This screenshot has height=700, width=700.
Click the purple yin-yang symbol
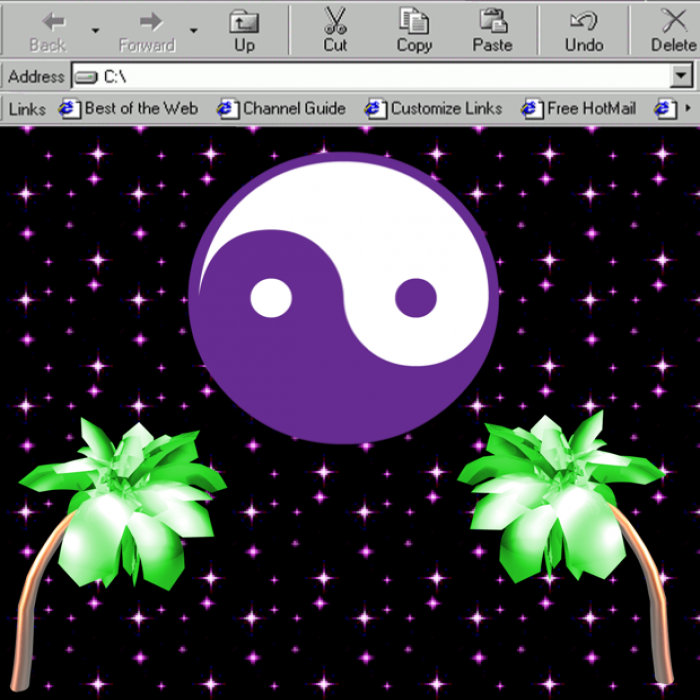tap(343, 297)
